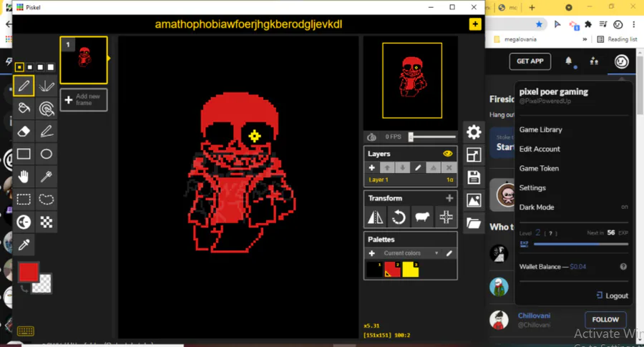
Task: Choose the third pen size
Action: click(x=40, y=67)
